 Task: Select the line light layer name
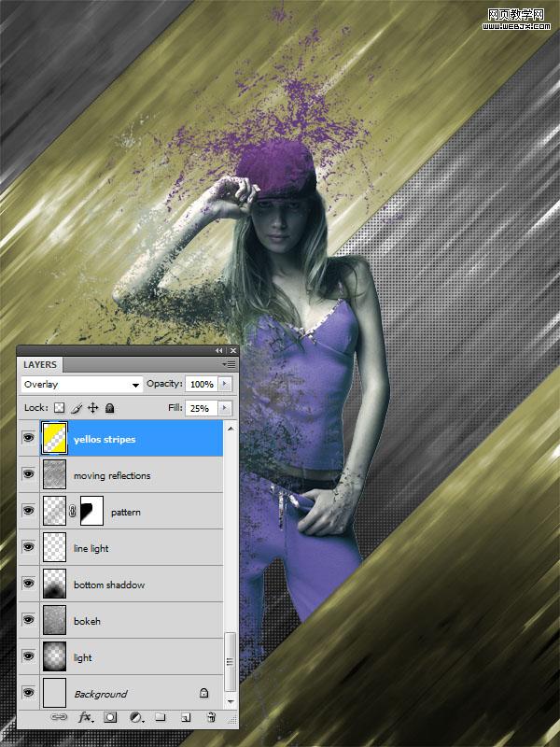pos(91,548)
